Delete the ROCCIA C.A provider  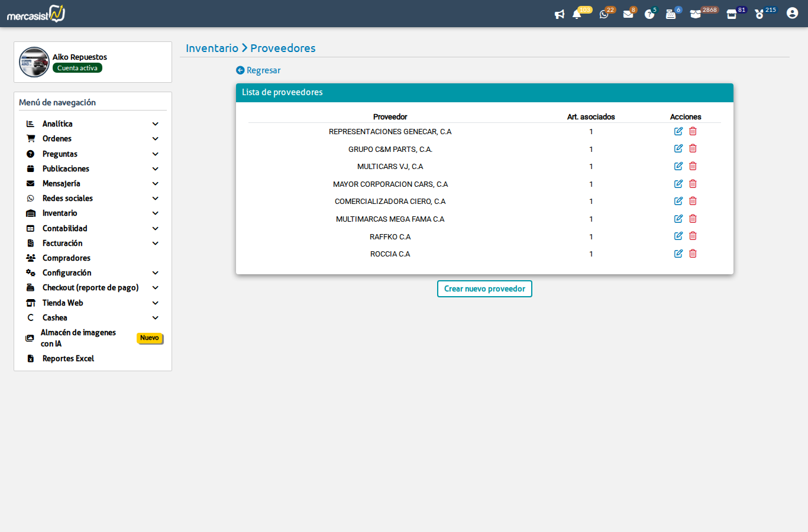coord(693,254)
